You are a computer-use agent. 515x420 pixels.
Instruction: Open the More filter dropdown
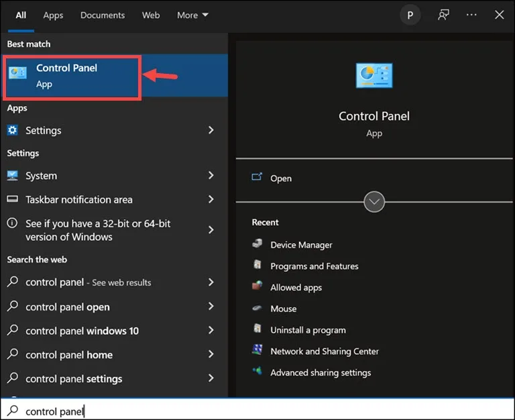click(x=193, y=15)
